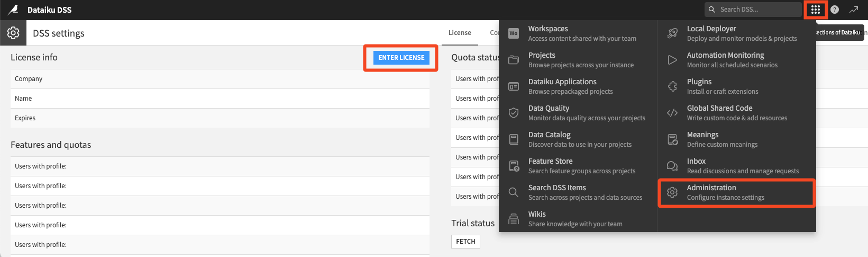868x257 pixels.
Task: Open Workspaces from the menu
Action: (578, 33)
